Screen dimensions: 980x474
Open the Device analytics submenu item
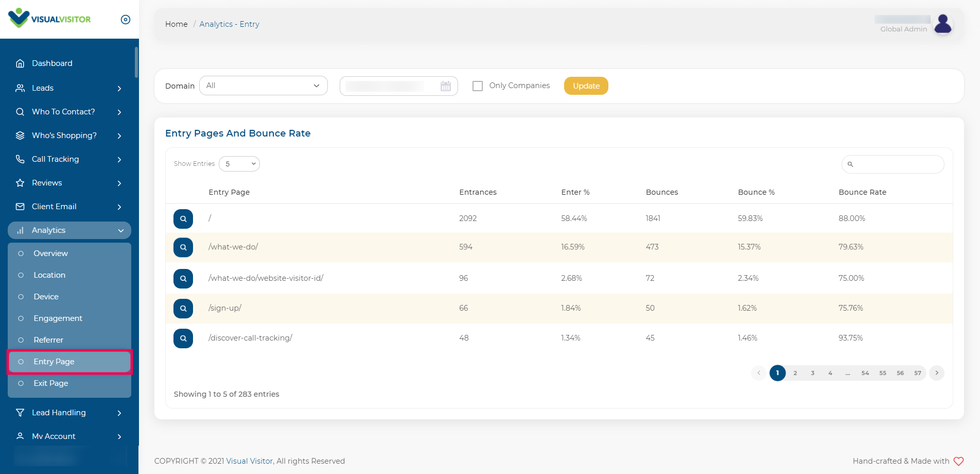(69, 297)
